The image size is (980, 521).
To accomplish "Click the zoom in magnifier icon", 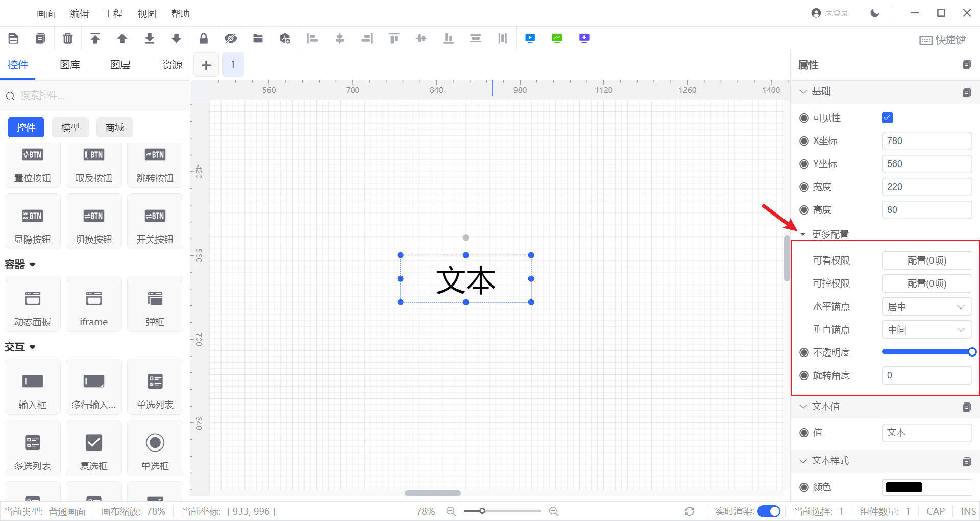I will 554,511.
